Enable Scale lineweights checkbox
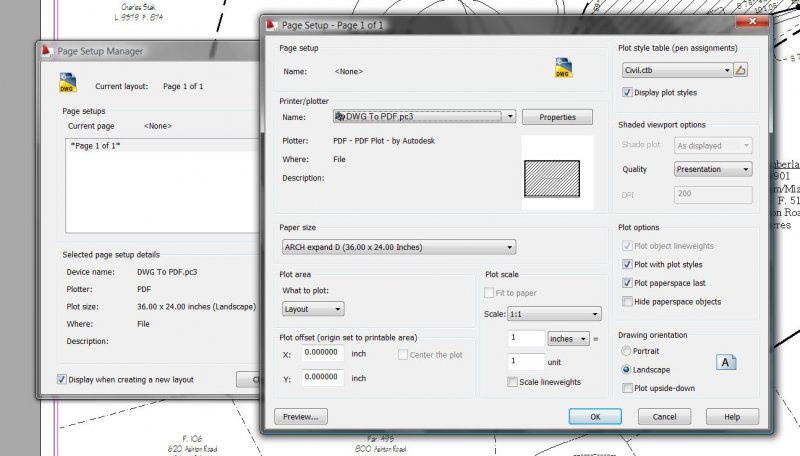 512,382
